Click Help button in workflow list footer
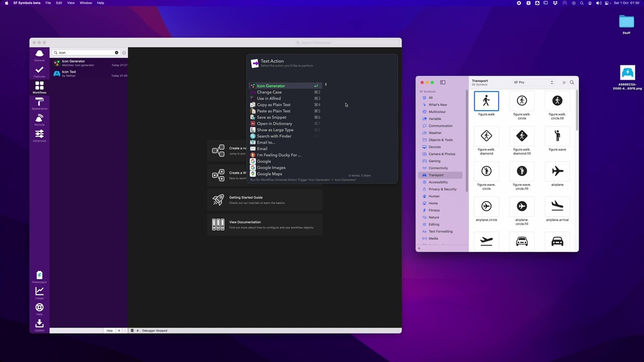Viewport: 644px width, 362px height. [109, 330]
